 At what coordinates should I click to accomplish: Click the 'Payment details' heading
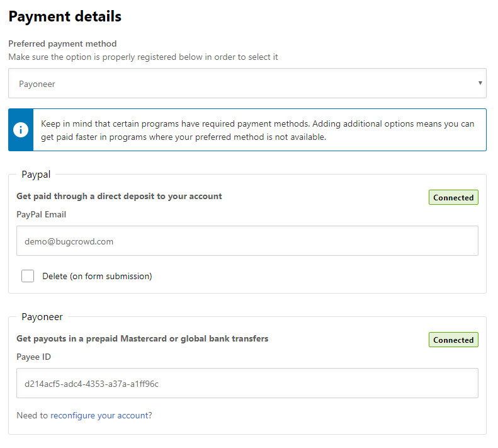tap(65, 16)
